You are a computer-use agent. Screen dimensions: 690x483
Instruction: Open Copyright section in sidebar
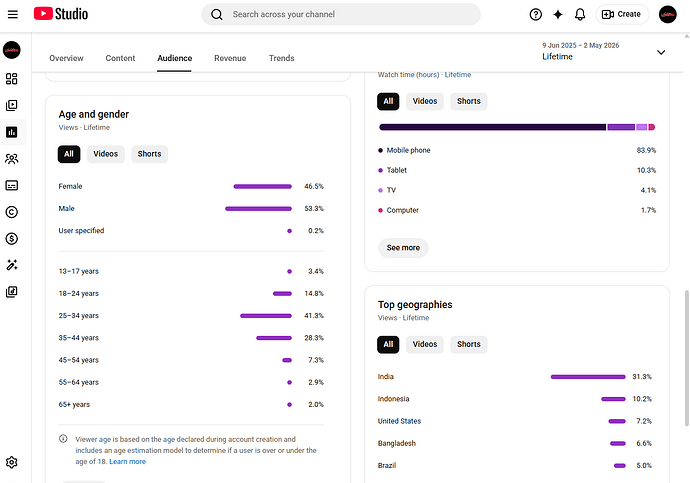[12, 212]
